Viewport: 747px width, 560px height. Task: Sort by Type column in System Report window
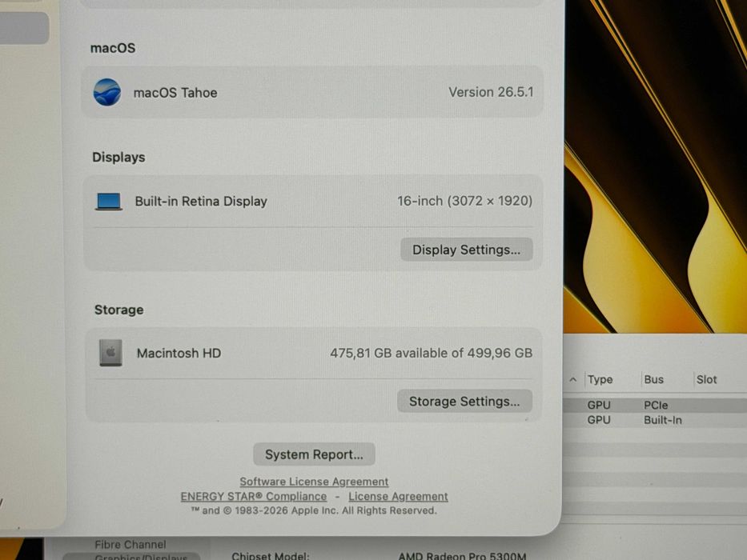tap(600, 379)
